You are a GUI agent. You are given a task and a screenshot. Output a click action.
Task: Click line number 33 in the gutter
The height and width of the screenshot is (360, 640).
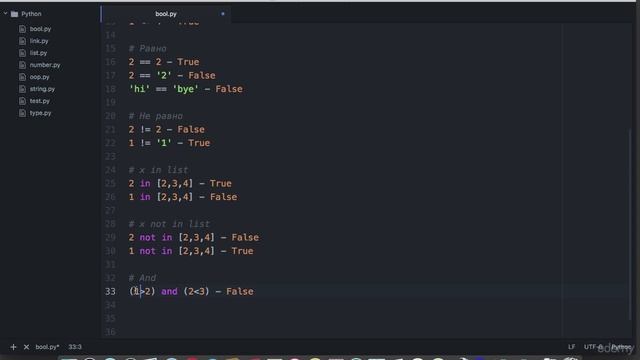coord(110,291)
